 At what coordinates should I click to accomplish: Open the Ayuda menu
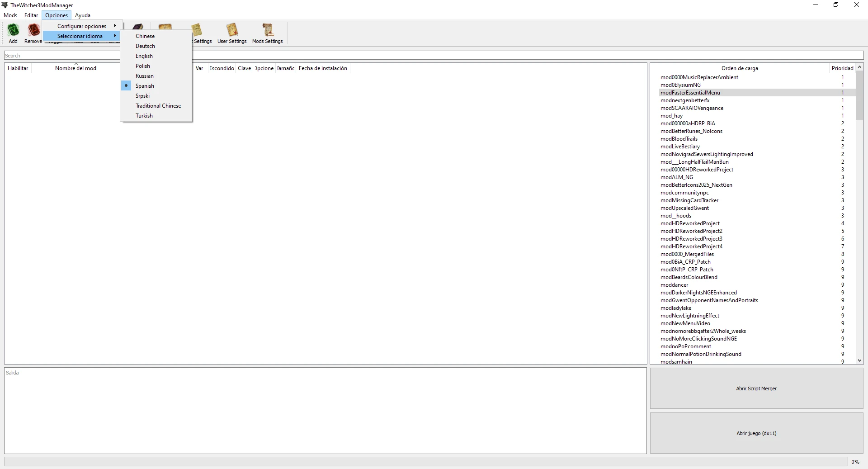(83, 15)
